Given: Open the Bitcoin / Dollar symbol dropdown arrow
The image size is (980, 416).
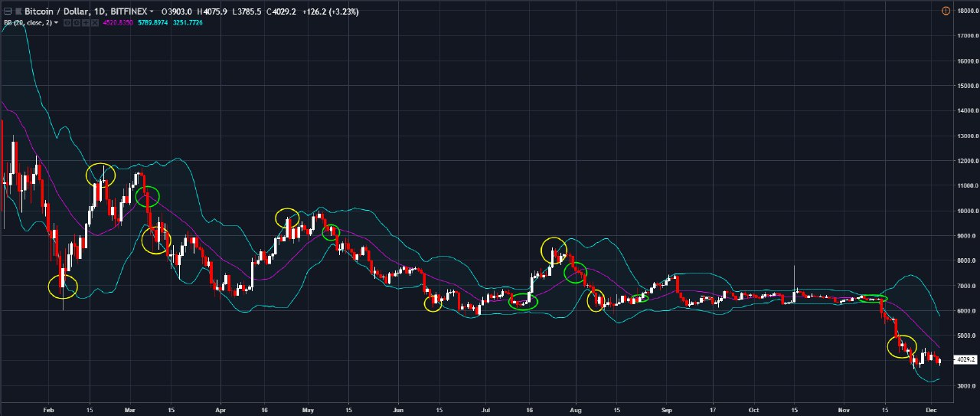Looking at the screenshot, I should pyautogui.click(x=152, y=11).
